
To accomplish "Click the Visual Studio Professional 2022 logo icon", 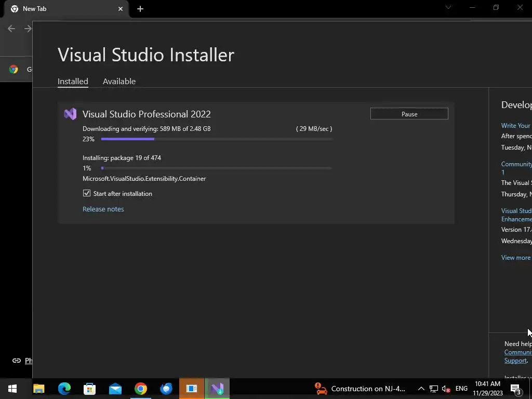I will tap(70, 114).
